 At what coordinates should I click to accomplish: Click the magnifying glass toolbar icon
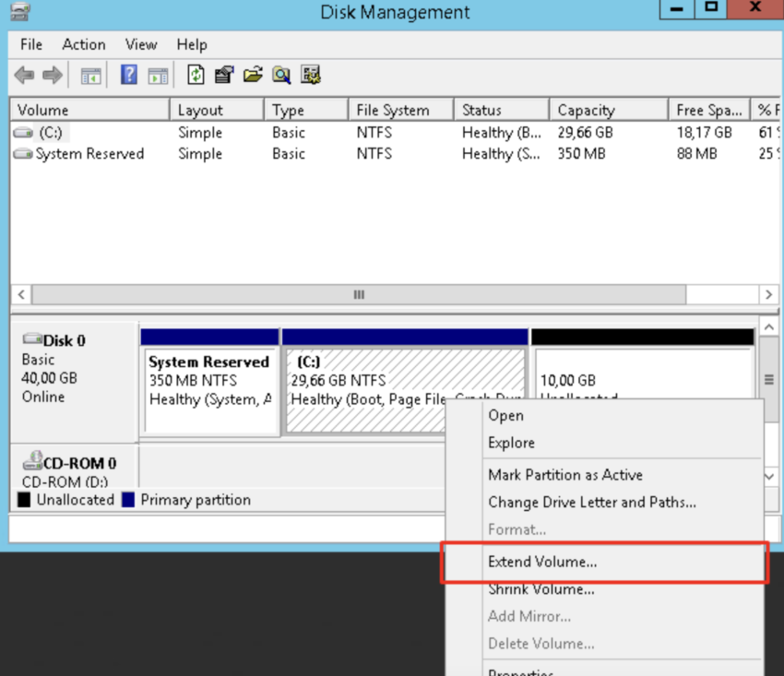click(281, 76)
